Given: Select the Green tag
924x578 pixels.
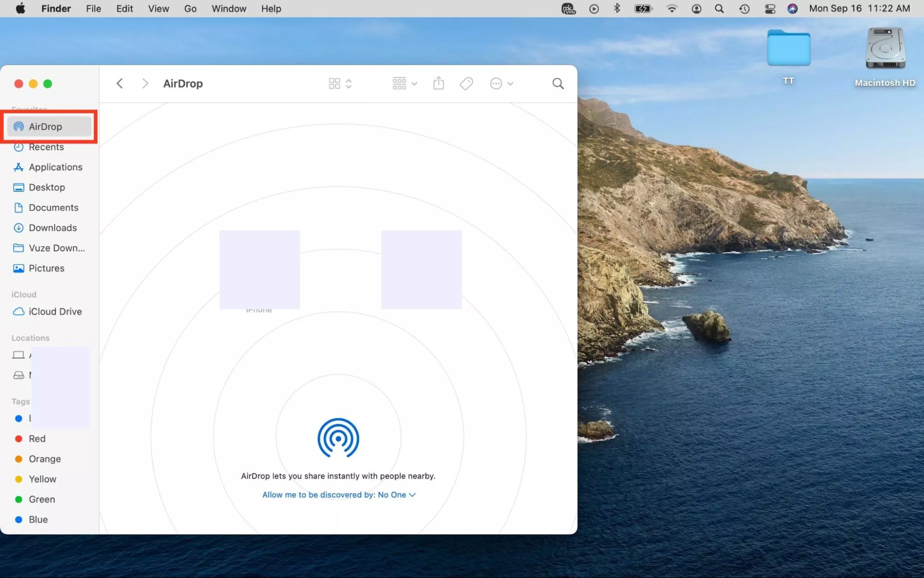Looking at the screenshot, I should click(42, 499).
